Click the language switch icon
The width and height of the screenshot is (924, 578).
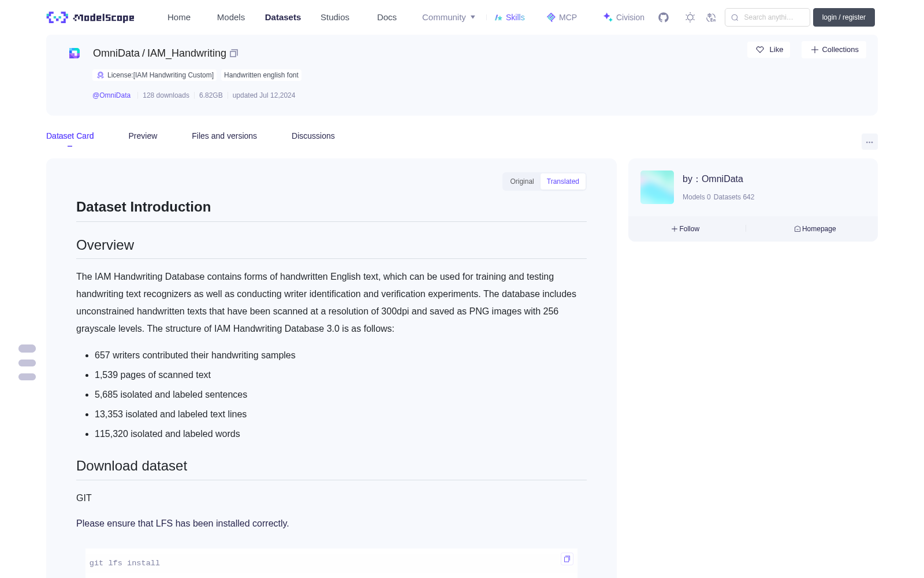[x=711, y=17]
